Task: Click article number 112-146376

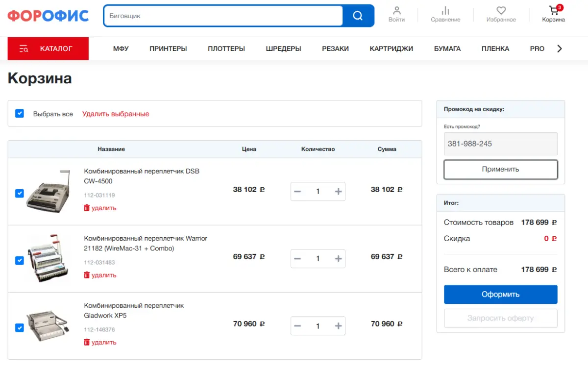Action: pos(99,329)
